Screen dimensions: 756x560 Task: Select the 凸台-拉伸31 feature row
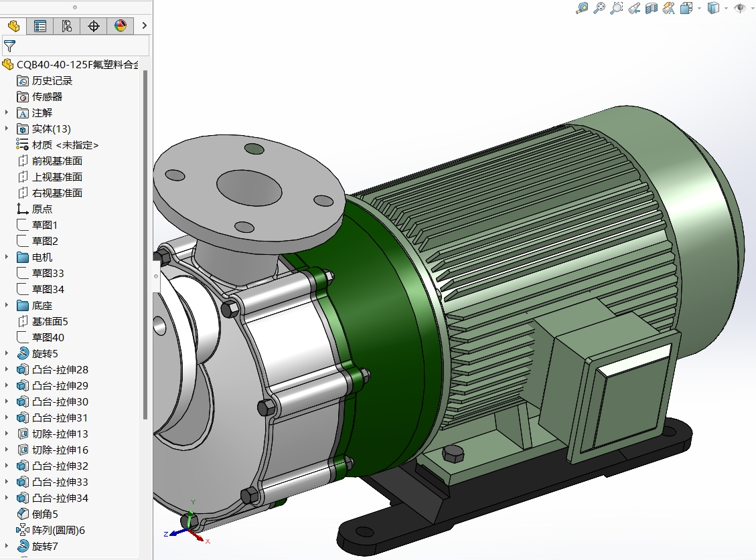click(x=52, y=418)
